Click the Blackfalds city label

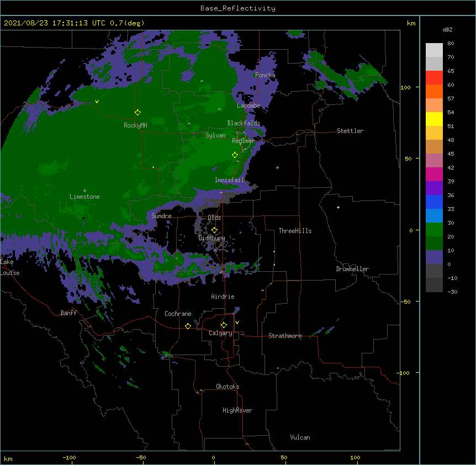tap(244, 123)
